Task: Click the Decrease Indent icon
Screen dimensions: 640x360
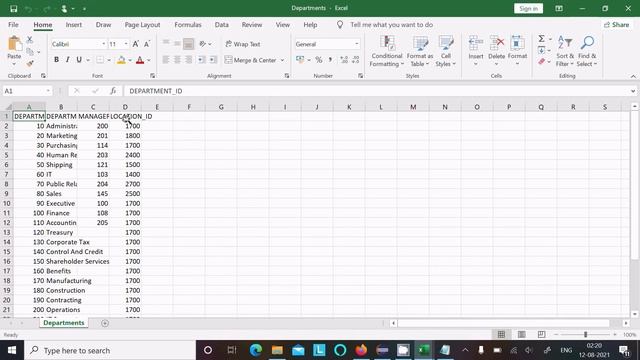Action: tap(202, 60)
